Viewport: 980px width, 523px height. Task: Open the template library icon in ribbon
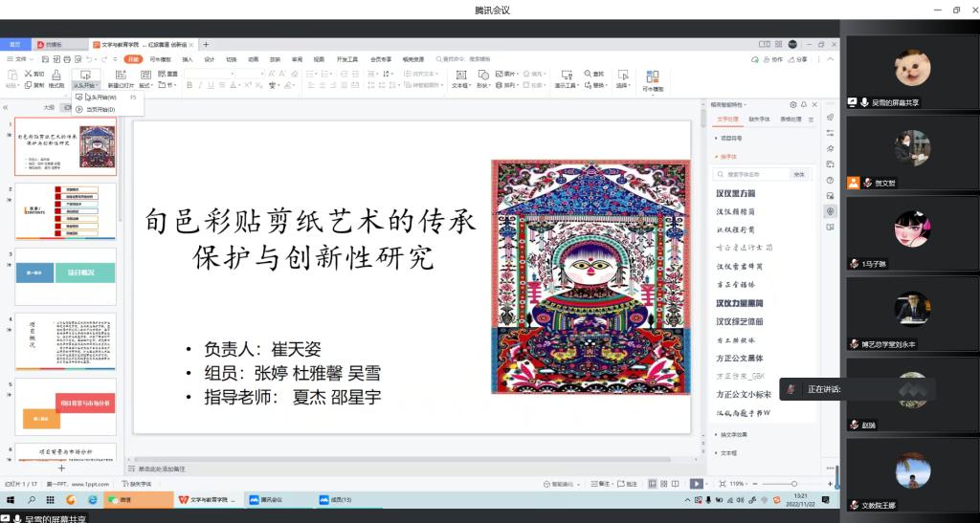point(653,76)
